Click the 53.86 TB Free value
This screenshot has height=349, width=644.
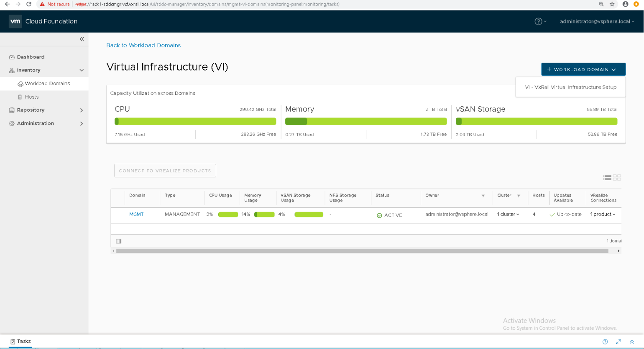pos(602,135)
